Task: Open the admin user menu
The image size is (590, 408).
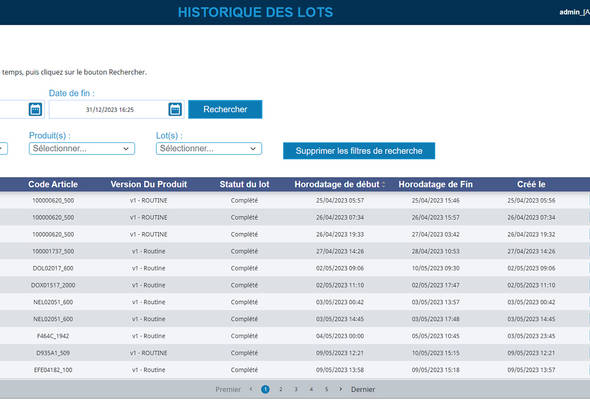Action: [x=574, y=12]
